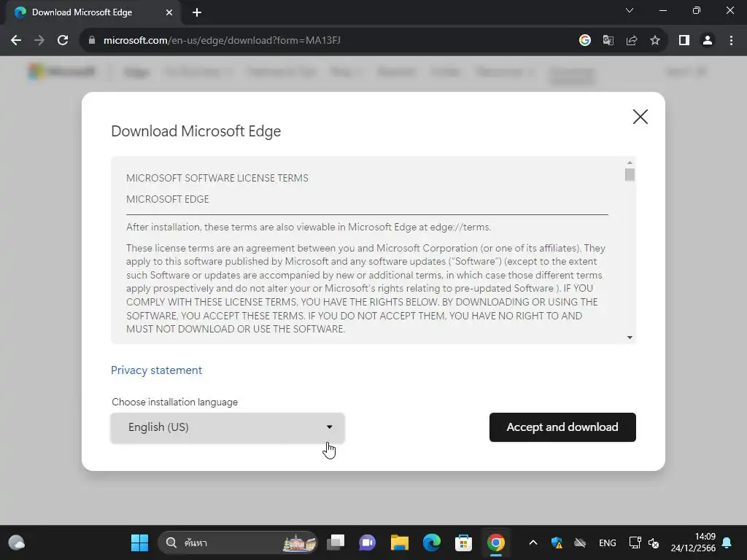Open Chrome three-dot menu

coord(731,41)
